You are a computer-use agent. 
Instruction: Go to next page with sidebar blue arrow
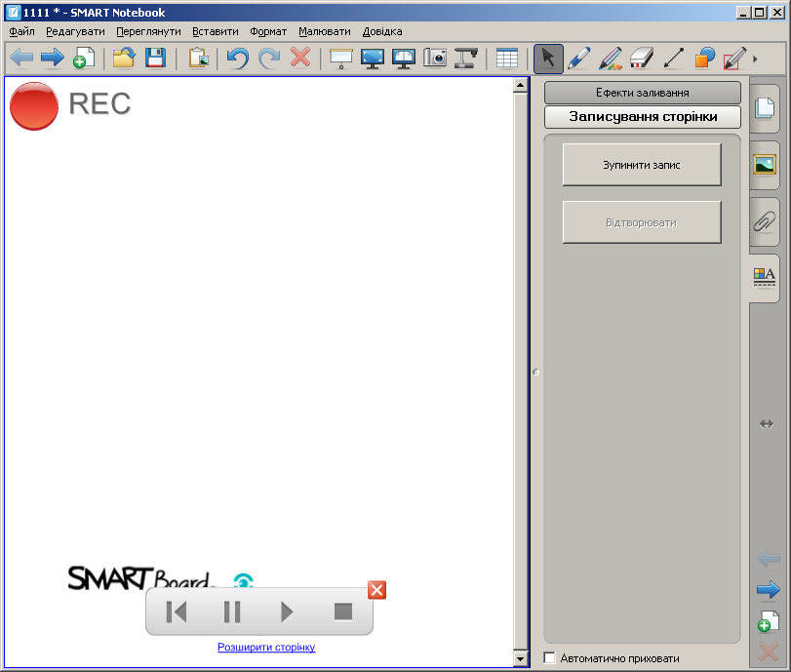(768, 590)
